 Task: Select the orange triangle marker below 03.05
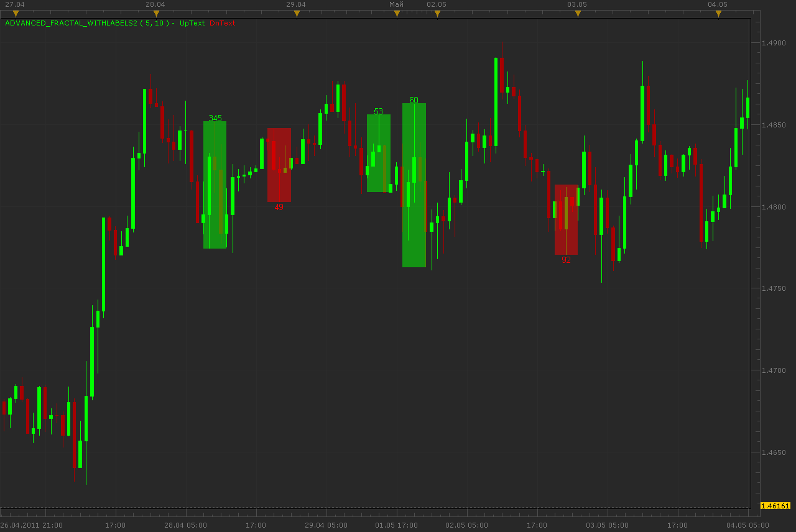pyautogui.click(x=578, y=13)
